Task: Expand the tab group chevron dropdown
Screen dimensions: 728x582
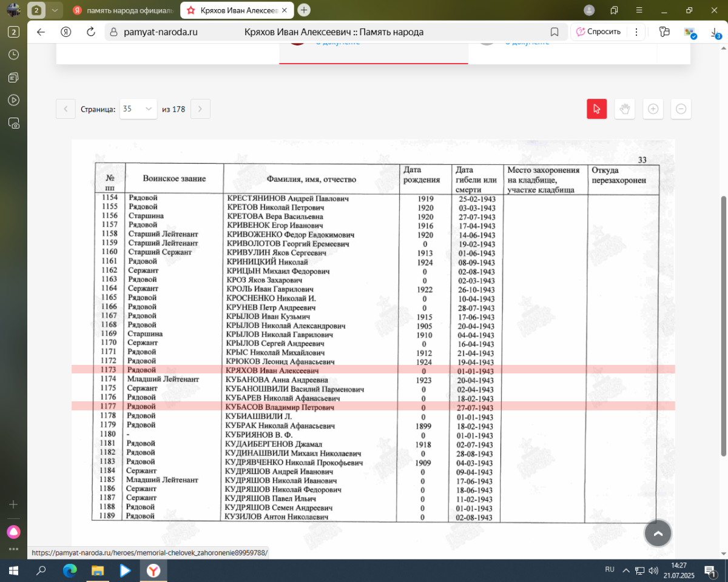Action: [x=55, y=10]
